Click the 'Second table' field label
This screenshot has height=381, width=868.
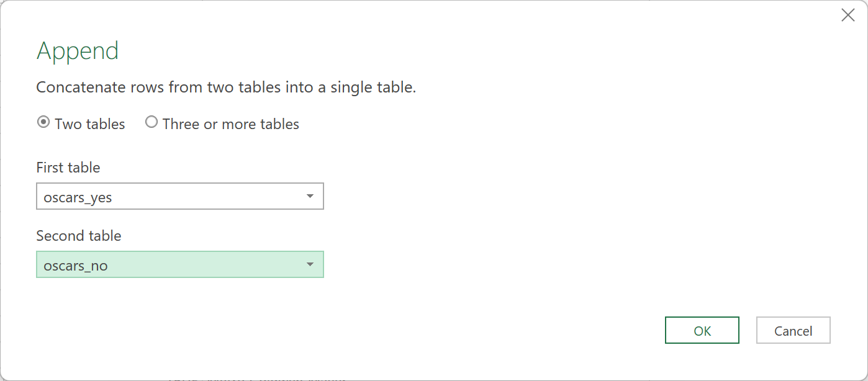tap(79, 236)
